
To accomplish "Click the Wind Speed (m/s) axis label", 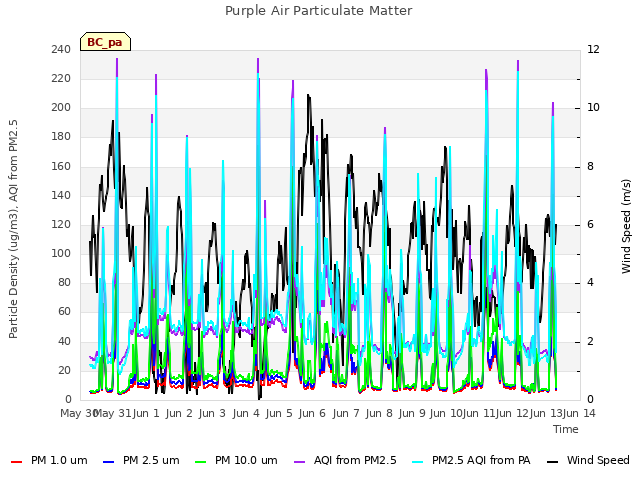I will [626, 226].
